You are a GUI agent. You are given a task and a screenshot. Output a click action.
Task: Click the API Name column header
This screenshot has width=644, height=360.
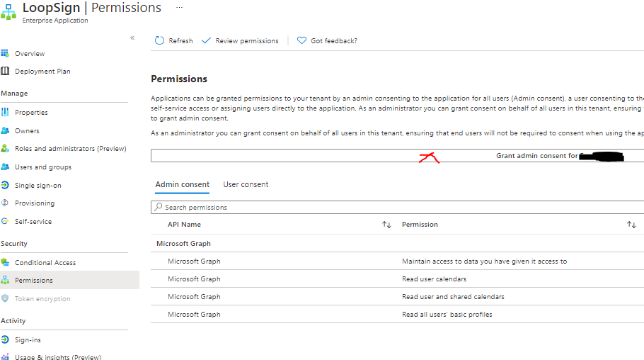coord(184,224)
